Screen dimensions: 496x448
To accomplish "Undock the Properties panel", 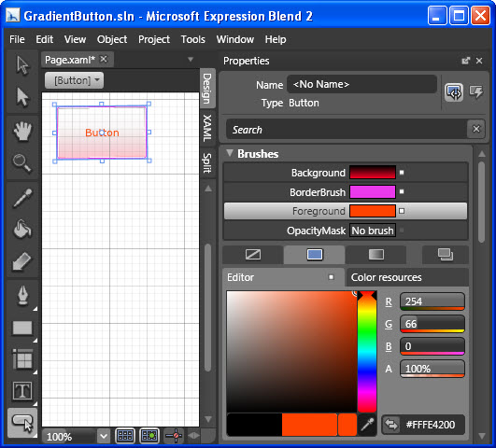I will pos(465,61).
